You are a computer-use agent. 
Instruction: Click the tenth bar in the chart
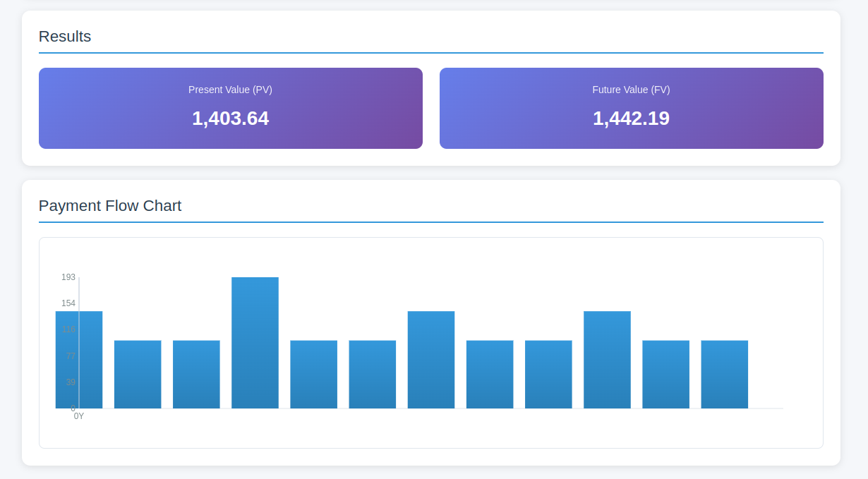pos(607,360)
